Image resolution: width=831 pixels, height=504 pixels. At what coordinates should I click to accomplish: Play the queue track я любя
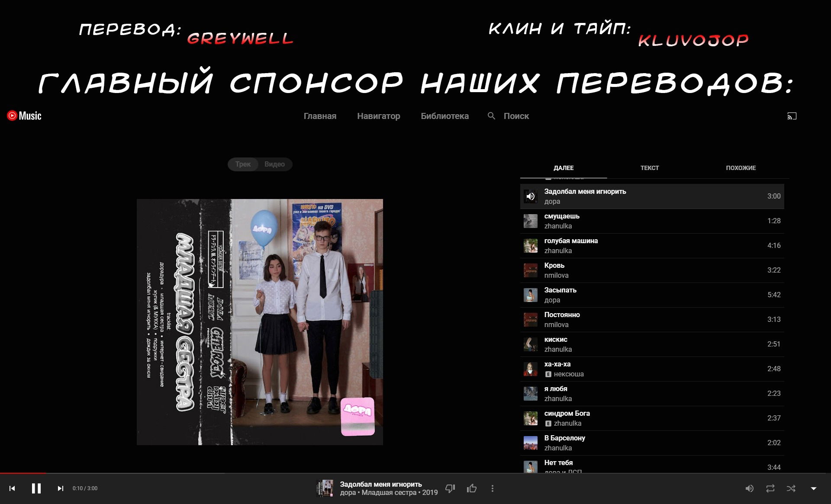click(x=652, y=394)
